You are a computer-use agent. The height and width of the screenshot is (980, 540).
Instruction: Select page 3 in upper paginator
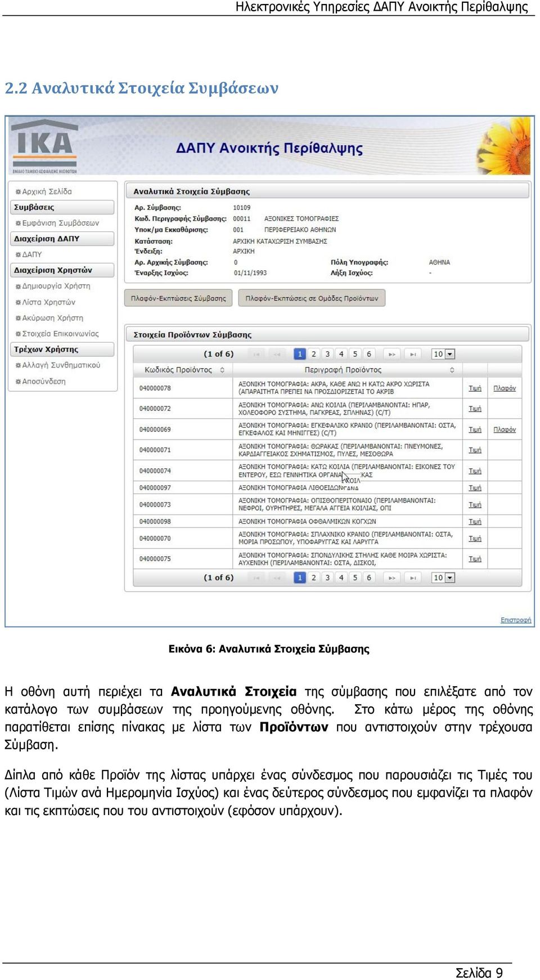[x=327, y=354]
